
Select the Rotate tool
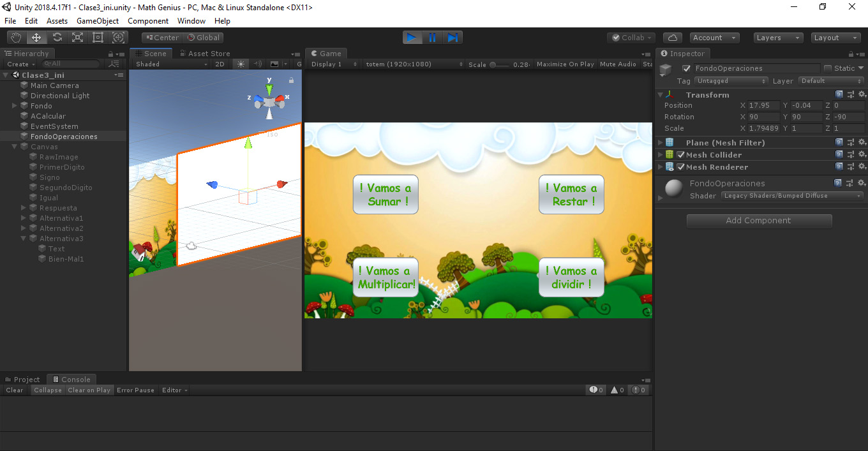coord(57,38)
